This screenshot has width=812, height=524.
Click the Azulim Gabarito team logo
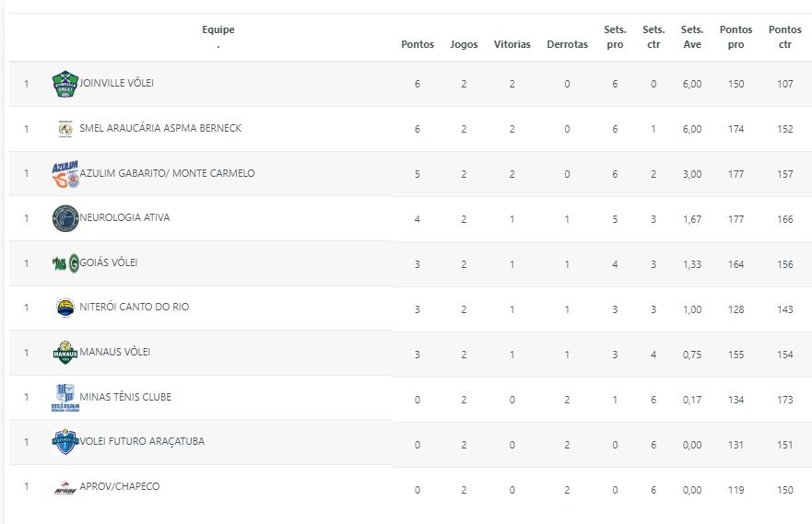click(x=65, y=174)
